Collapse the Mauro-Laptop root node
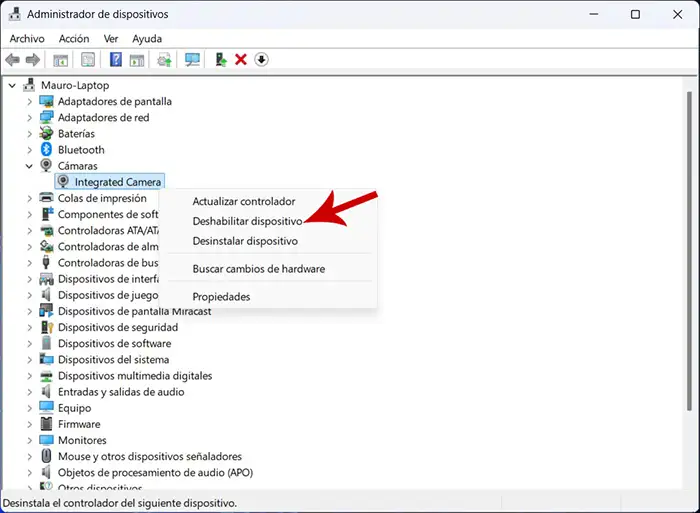 coord(12,86)
